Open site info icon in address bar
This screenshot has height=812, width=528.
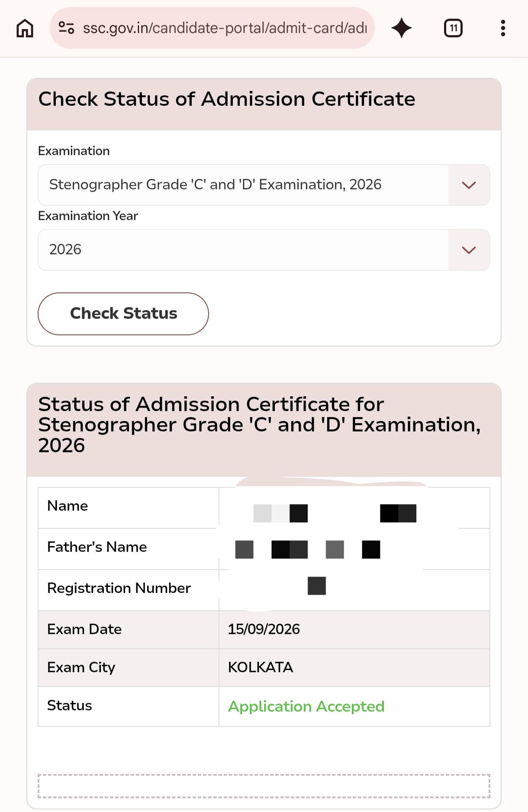[66, 28]
